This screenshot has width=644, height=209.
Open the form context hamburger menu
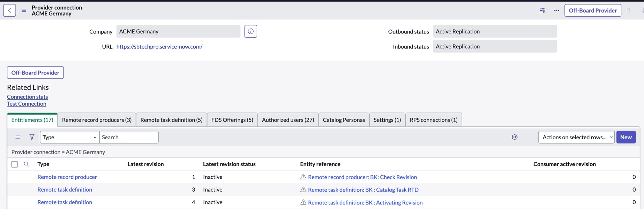coord(24,10)
